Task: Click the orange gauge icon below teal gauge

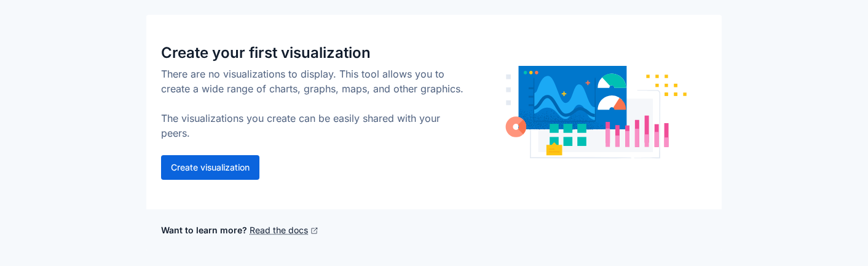Action: click(612, 103)
